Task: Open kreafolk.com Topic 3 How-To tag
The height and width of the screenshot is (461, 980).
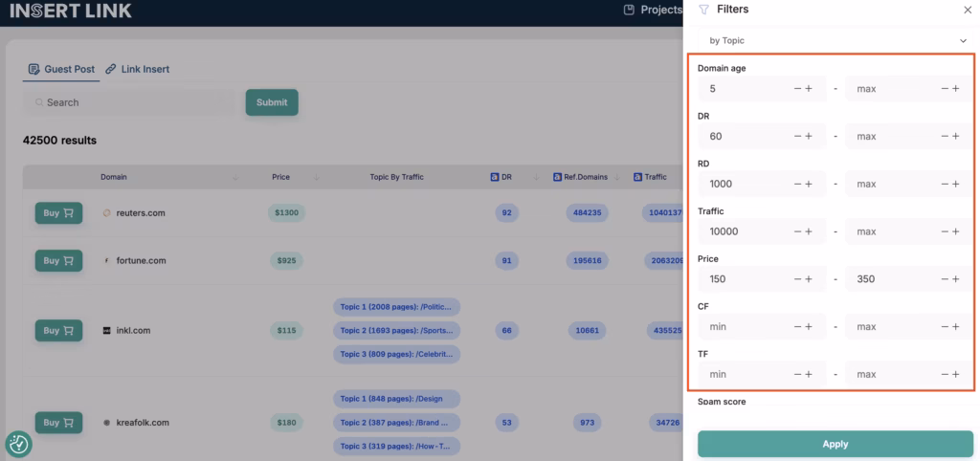Action: [x=397, y=446]
